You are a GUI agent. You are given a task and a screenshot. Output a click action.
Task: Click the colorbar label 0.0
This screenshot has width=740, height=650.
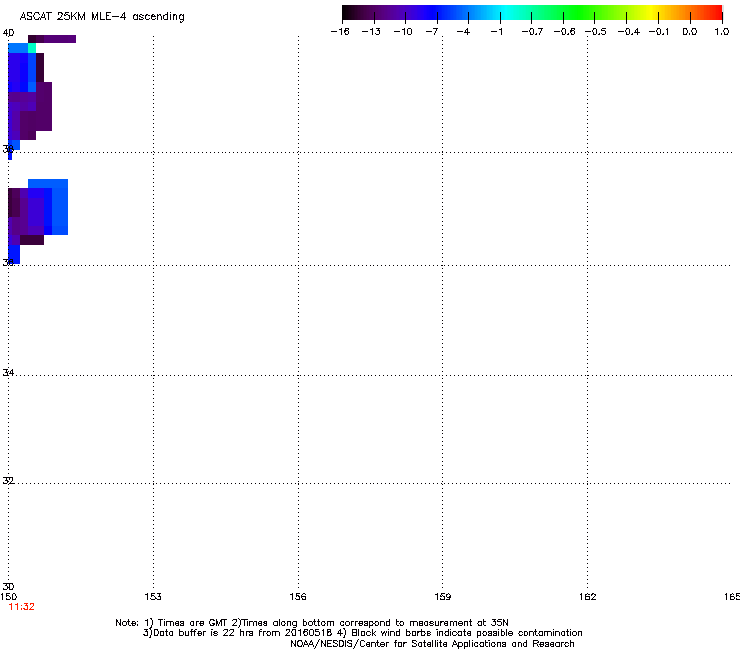coord(690,32)
